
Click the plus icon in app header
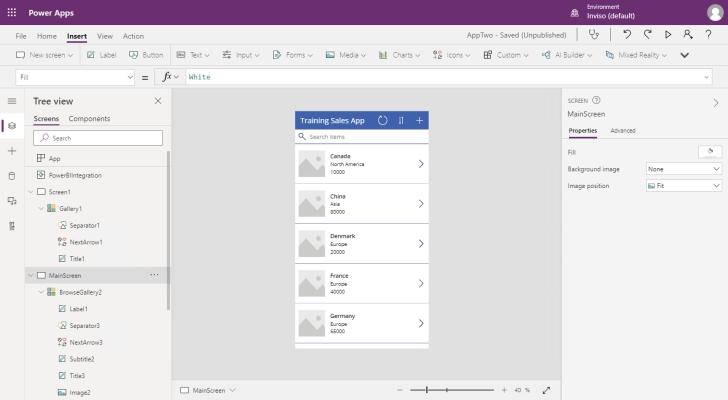tap(419, 121)
